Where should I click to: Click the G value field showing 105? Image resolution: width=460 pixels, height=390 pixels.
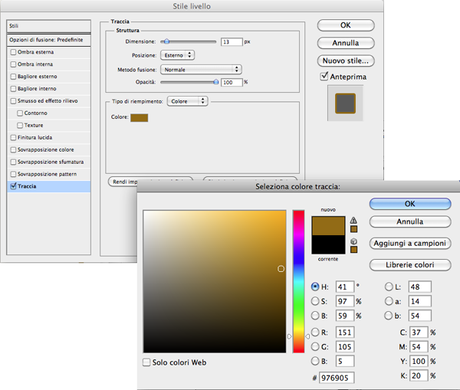click(x=345, y=347)
